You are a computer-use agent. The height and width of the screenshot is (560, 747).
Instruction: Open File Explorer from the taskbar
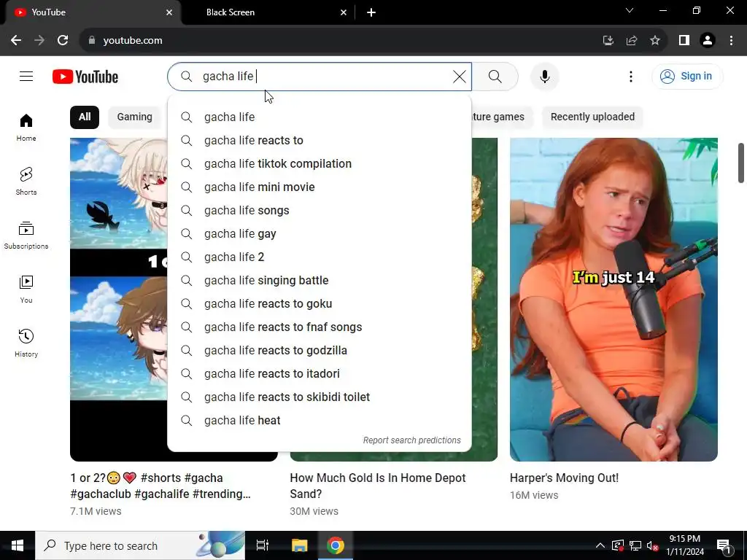(x=300, y=545)
